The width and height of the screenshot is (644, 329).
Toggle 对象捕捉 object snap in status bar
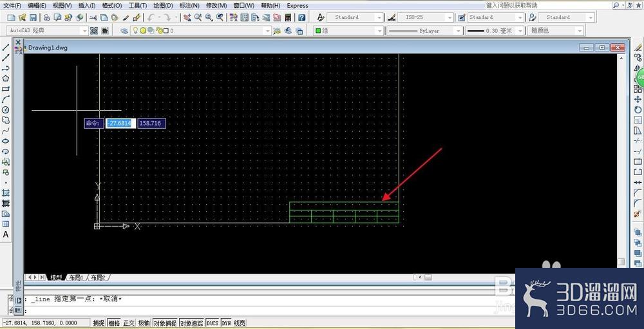(165, 323)
